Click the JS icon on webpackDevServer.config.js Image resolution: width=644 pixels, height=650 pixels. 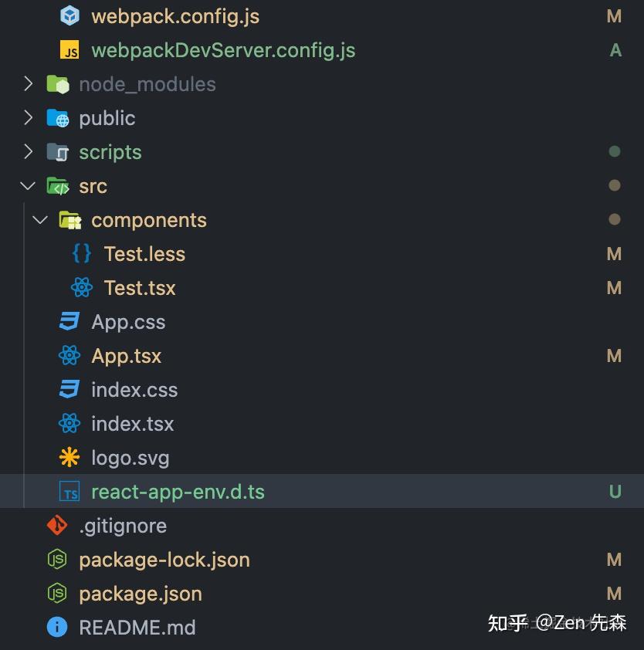point(69,49)
